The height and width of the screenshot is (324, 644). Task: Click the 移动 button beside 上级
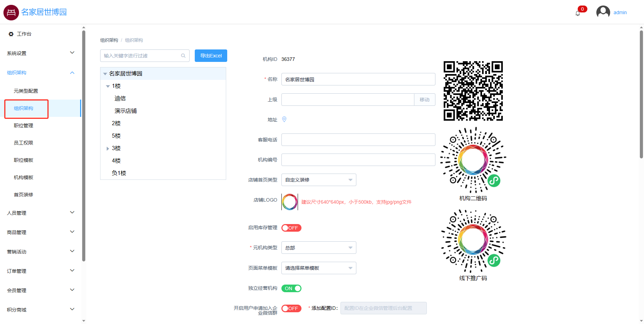point(425,100)
